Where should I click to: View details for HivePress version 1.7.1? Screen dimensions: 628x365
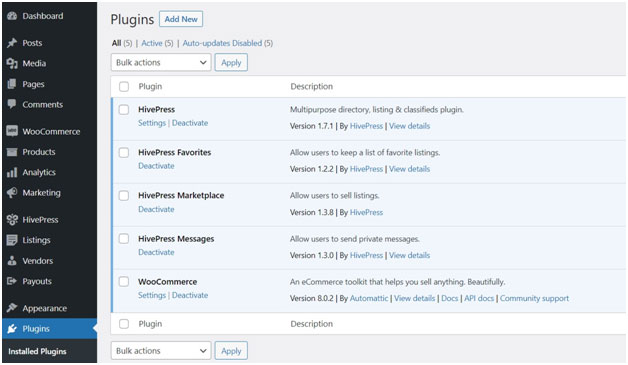click(409, 126)
